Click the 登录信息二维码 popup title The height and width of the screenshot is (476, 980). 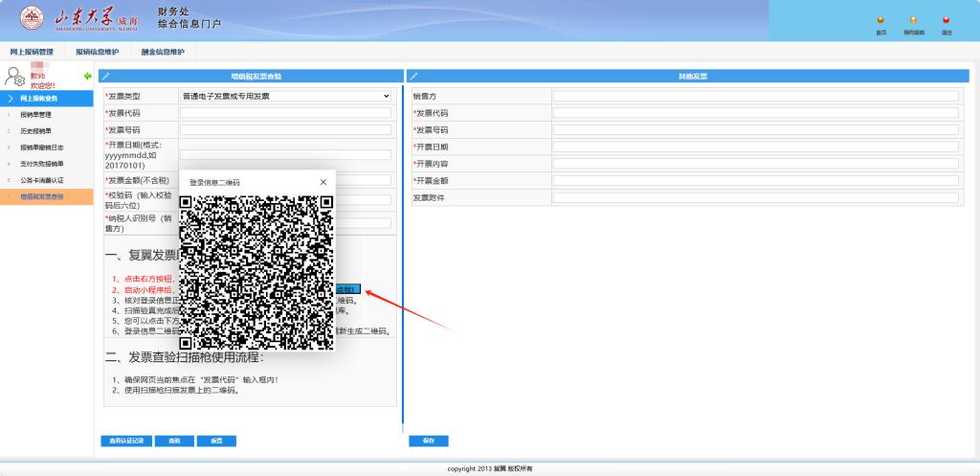pos(214,183)
